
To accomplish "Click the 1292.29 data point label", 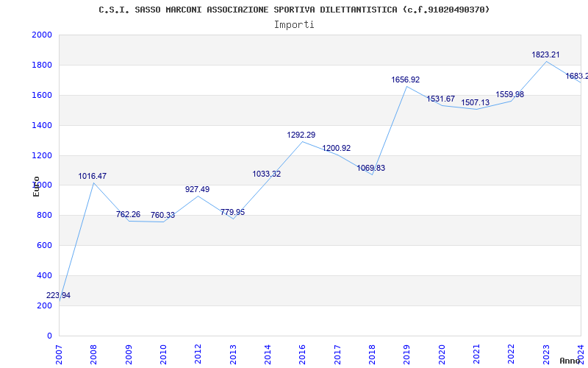I will [x=301, y=135].
